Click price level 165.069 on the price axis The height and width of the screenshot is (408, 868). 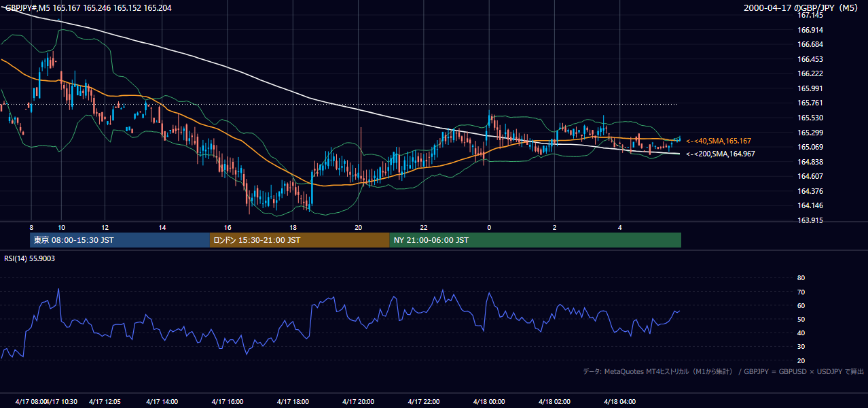[x=810, y=147]
